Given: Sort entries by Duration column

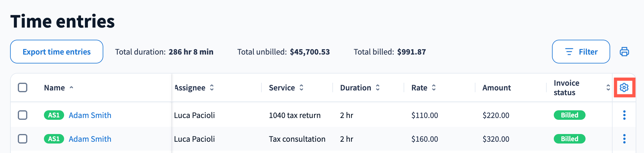Looking at the screenshot, I should [x=377, y=87].
